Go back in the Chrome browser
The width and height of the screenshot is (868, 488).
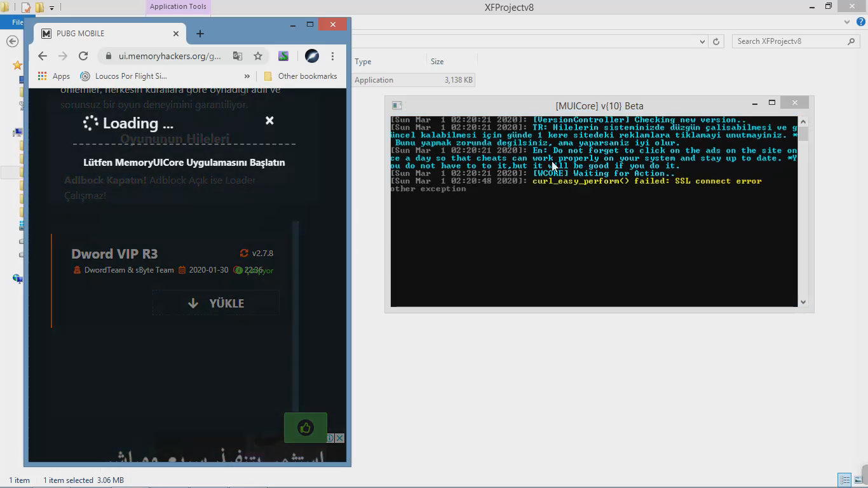pyautogui.click(x=43, y=56)
